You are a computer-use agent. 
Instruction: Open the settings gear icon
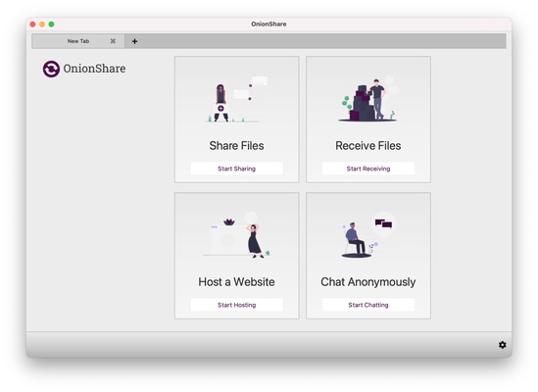click(502, 345)
